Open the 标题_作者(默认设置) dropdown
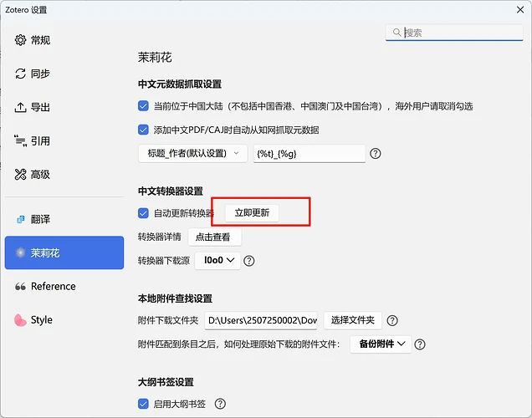The height and width of the screenshot is (418, 532). pyautogui.click(x=192, y=154)
